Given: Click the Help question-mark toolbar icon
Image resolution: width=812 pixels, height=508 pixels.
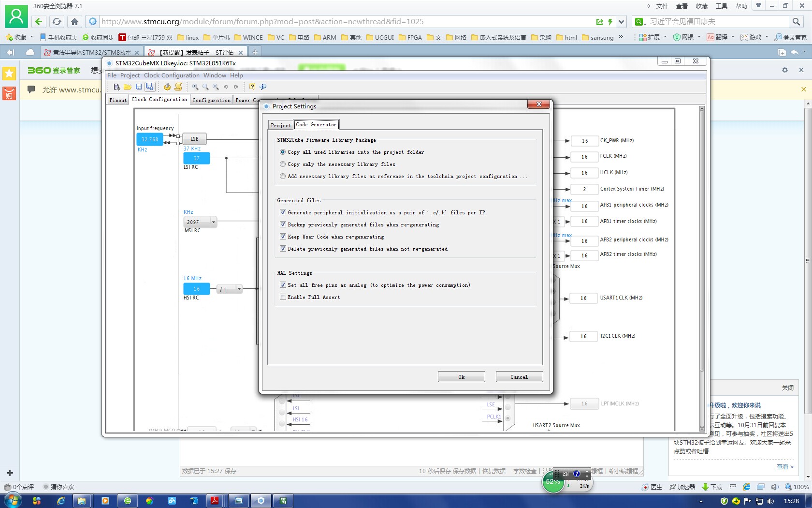Looking at the screenshot, I should [x=252, y=87].
